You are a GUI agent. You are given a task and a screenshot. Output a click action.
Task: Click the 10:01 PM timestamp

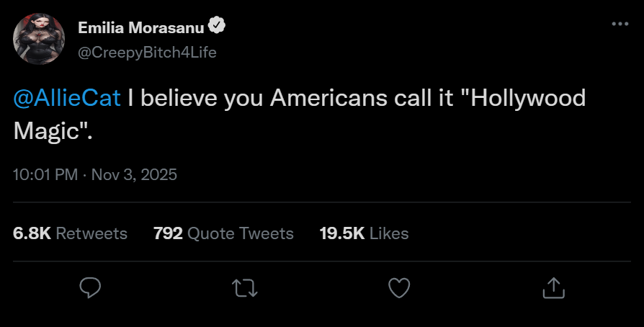(x=45, y=175)
